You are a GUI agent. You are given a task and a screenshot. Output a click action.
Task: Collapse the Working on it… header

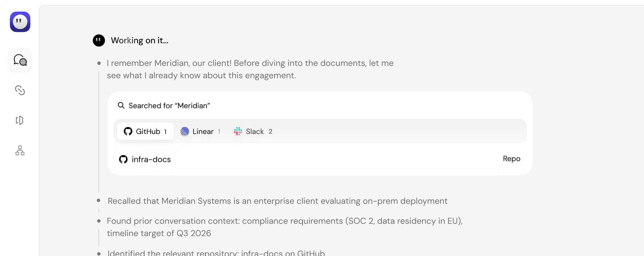[x=139, y=40]
